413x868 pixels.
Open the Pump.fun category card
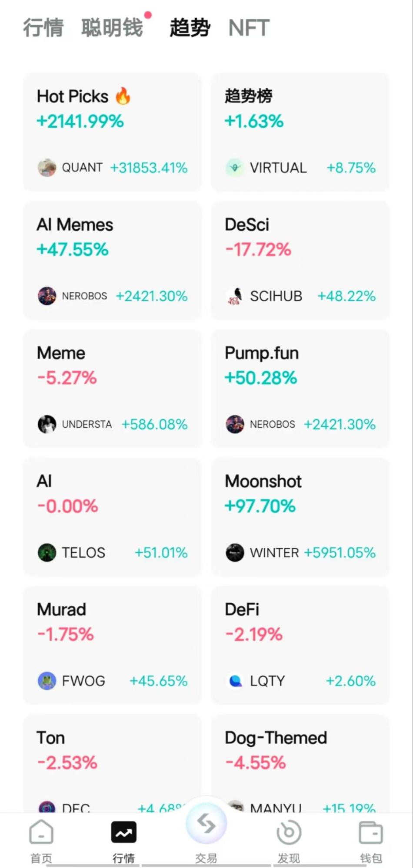click(300, 389)
